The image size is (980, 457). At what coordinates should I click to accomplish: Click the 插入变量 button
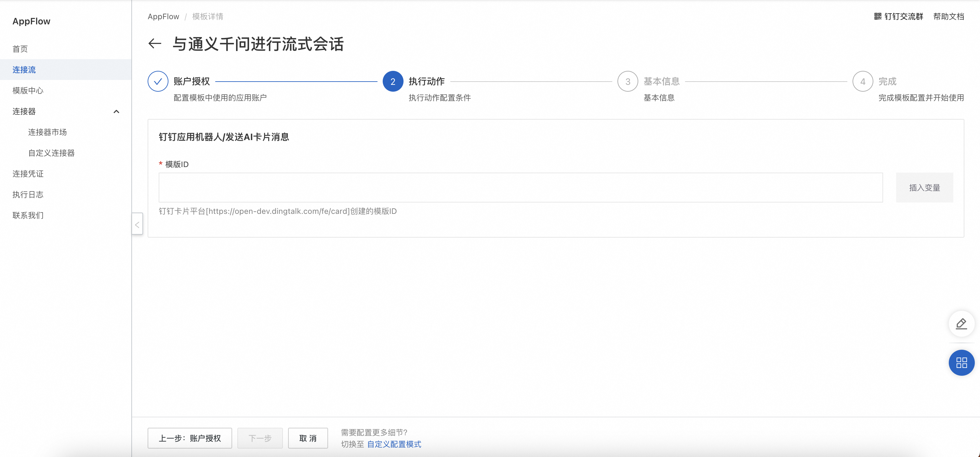(924, 188)
